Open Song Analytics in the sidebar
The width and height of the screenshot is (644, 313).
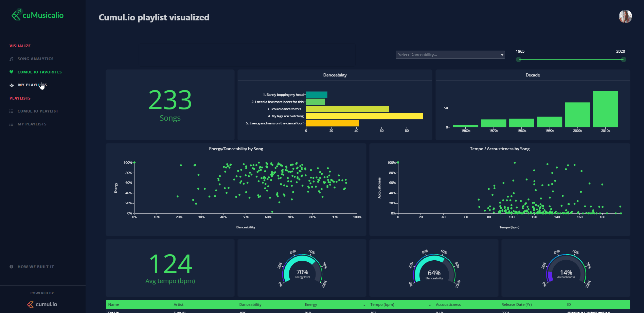coord(35,59)
